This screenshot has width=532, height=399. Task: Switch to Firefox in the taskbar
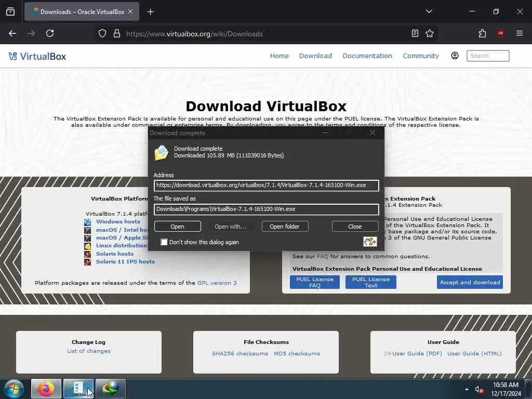(x=46, y=389)
